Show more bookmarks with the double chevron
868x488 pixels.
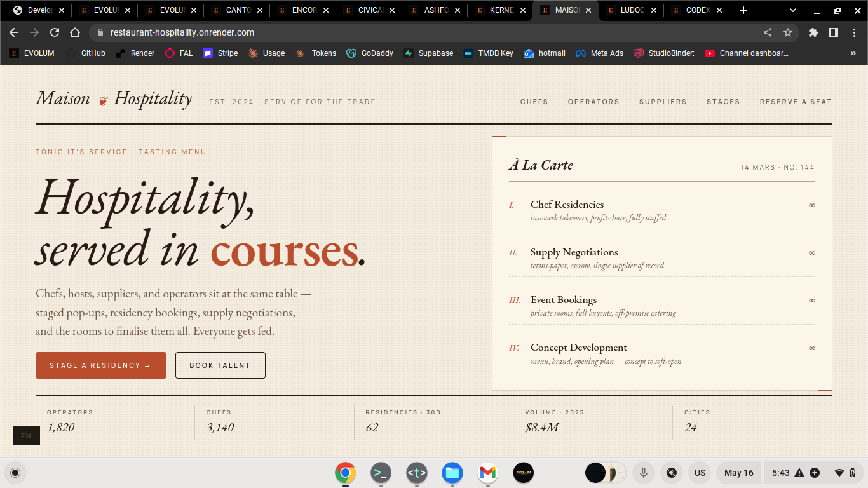click(x=853, y=53)
